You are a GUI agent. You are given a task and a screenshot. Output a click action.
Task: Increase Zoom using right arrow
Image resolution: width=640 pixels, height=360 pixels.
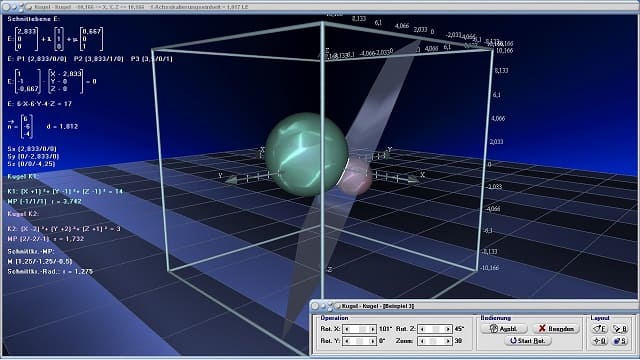coord(448,341)
